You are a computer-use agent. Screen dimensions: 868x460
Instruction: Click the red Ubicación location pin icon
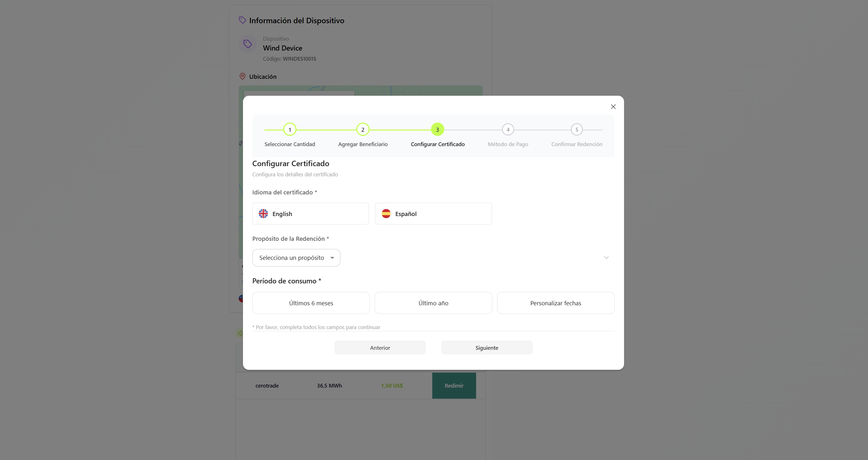tap(243, 76)
